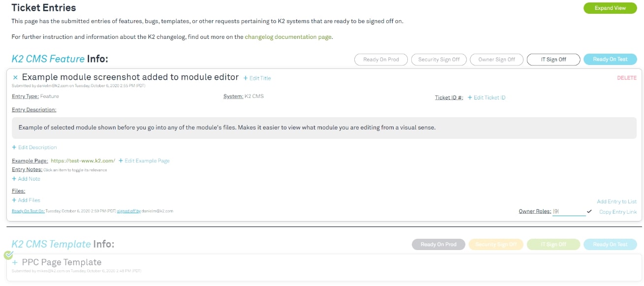Click the Expand View button
Screen dimensions: 644x286
coord(610,8)
